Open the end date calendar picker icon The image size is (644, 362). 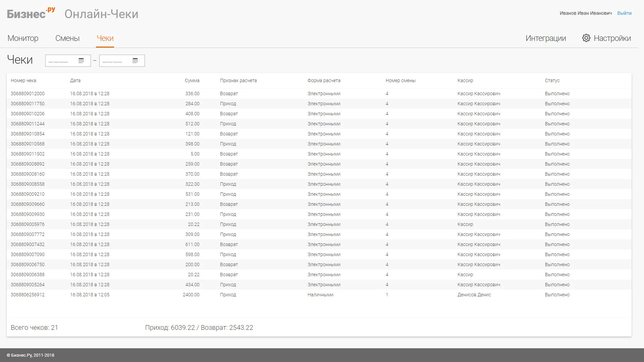tap(135, 61)
